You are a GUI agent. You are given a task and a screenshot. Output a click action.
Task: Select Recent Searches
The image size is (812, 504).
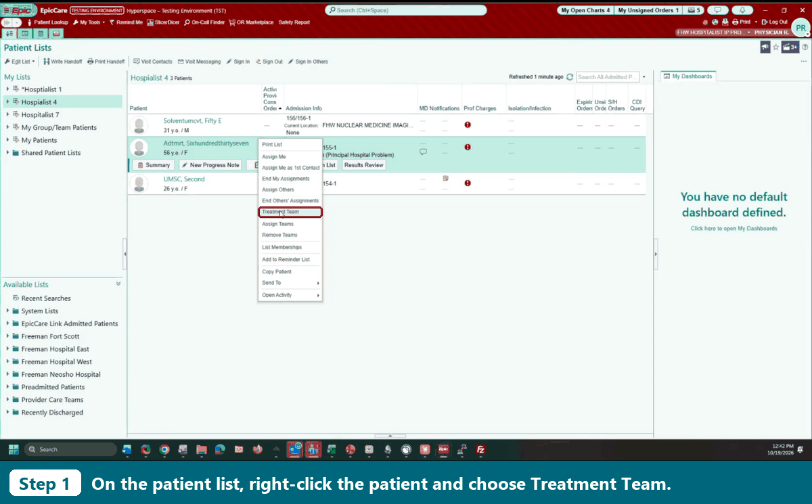tap(46, 298)
